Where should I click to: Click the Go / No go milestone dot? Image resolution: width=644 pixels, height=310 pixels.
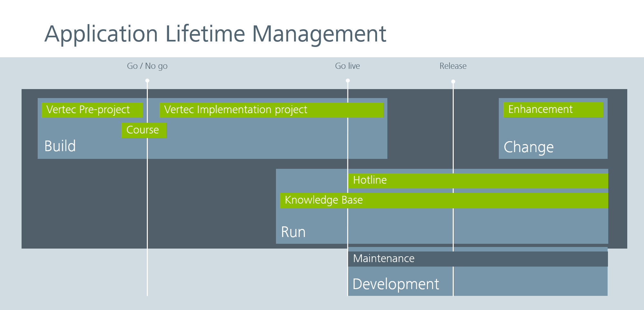coord(147,81)
